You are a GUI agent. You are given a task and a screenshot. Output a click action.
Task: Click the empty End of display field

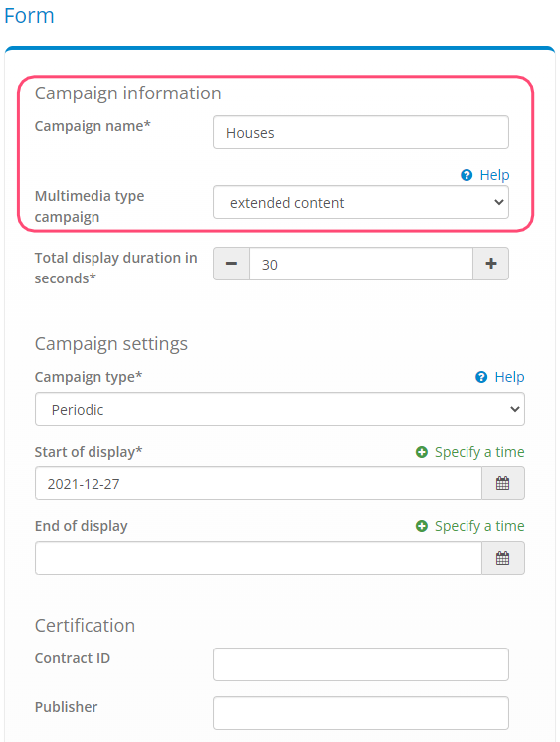coord(259,558)
